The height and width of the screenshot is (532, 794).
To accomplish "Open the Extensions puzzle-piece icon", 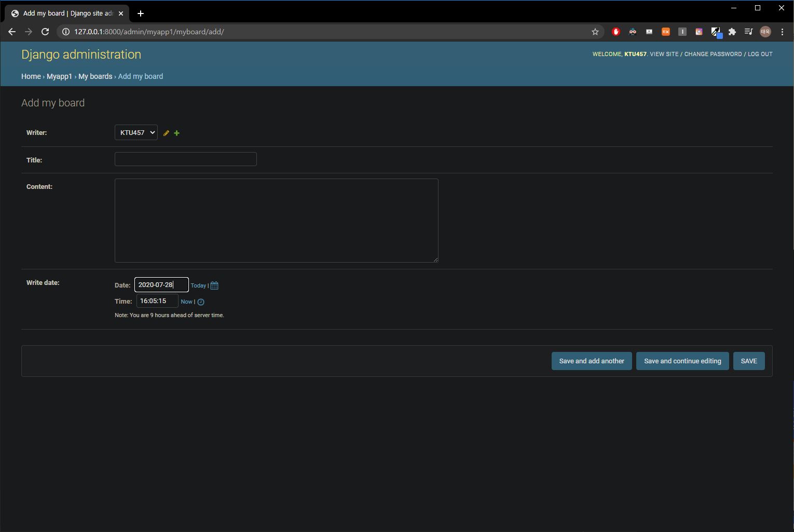I will [x=732, y=32].
